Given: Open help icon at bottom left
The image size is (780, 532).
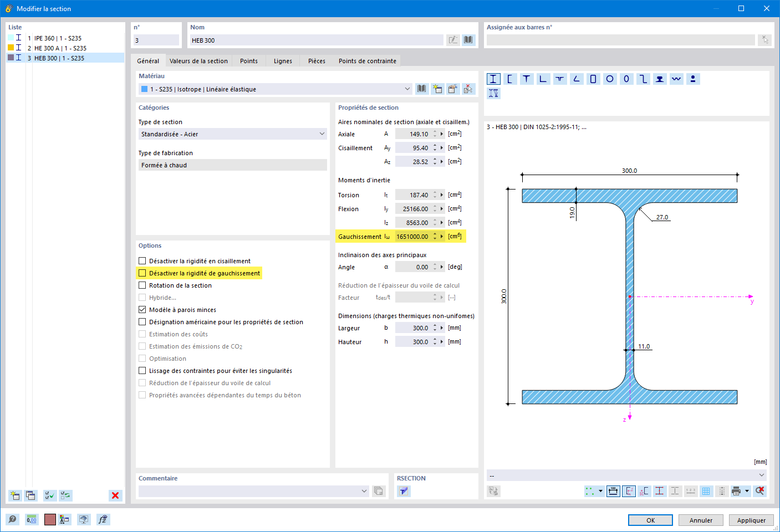Looking at the screenshot, I should [x=12, y=519].
